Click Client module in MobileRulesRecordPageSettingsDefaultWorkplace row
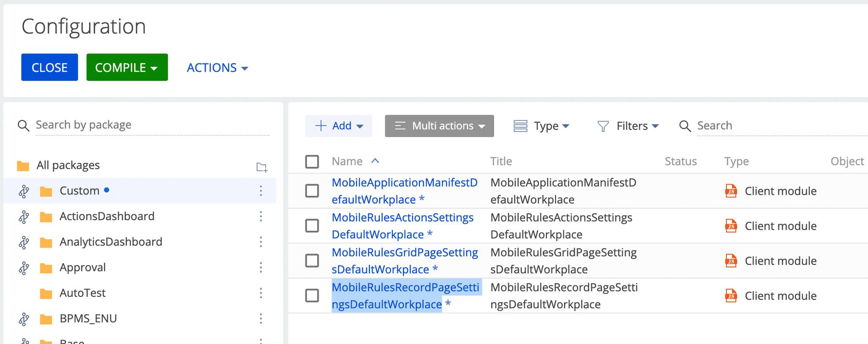This screenshot has height=344, width=868. (781, 296)
